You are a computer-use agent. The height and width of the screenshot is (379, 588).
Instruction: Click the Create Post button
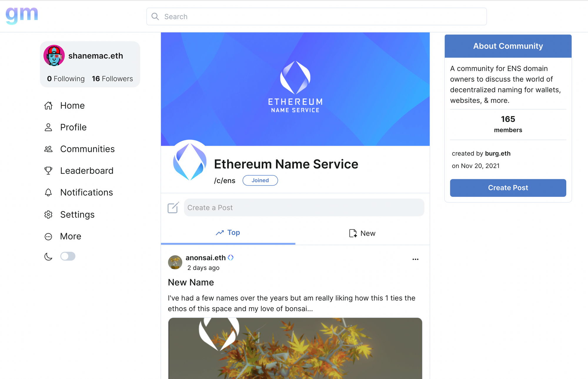point(508,187)
